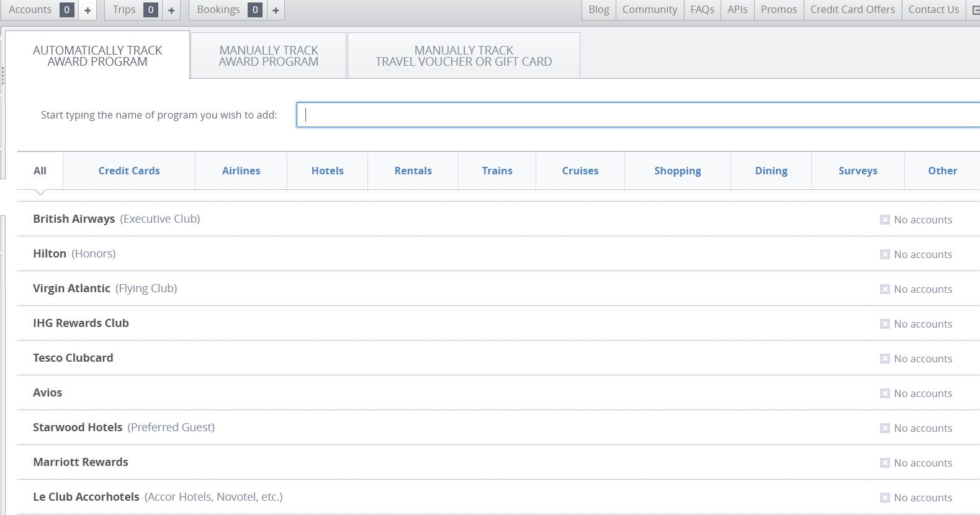Select the Cruises category filter
Image resolution: width=980 pixels, height=515 pixels.
580,171
